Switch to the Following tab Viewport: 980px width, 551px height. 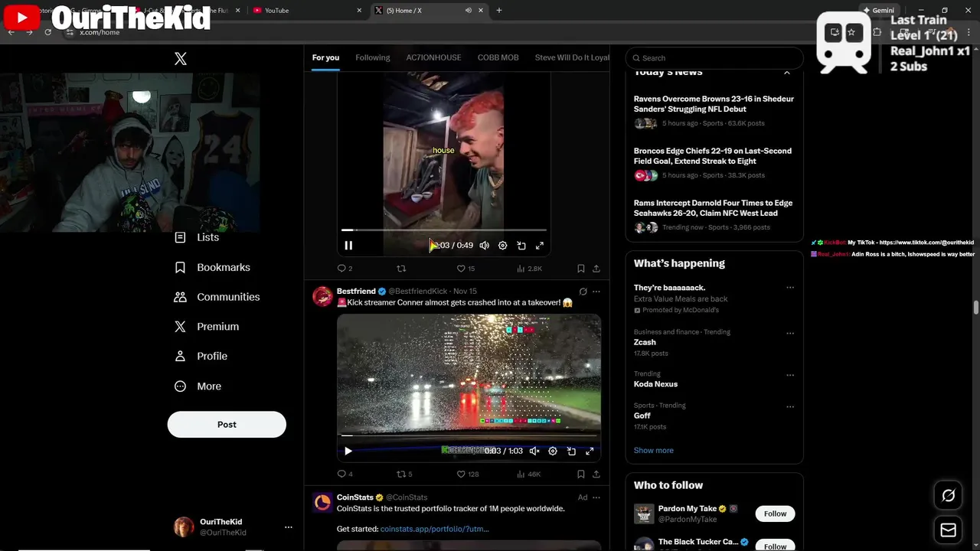[373, 57]
